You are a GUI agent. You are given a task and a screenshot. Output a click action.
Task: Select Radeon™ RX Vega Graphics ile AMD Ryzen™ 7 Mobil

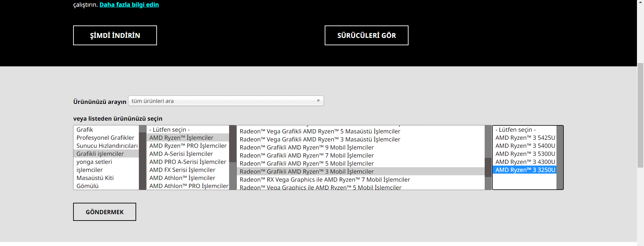tap(361, 180)
